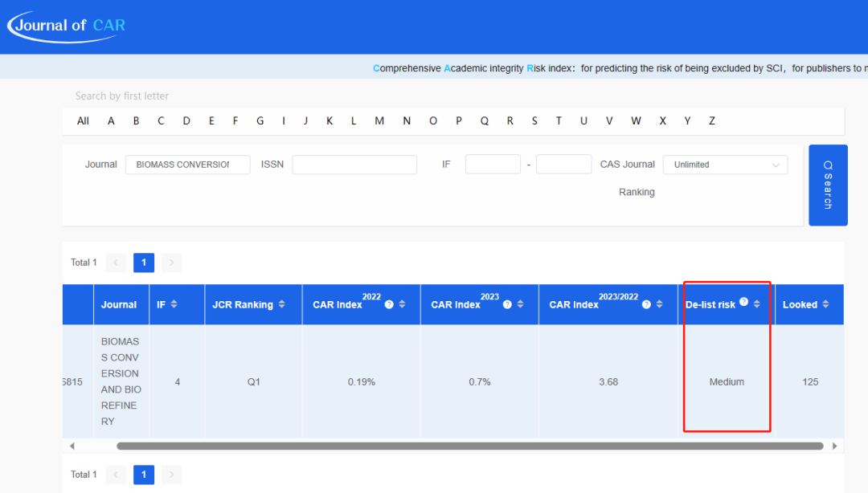Filter journals by letter T

click(x=559, y=120)
